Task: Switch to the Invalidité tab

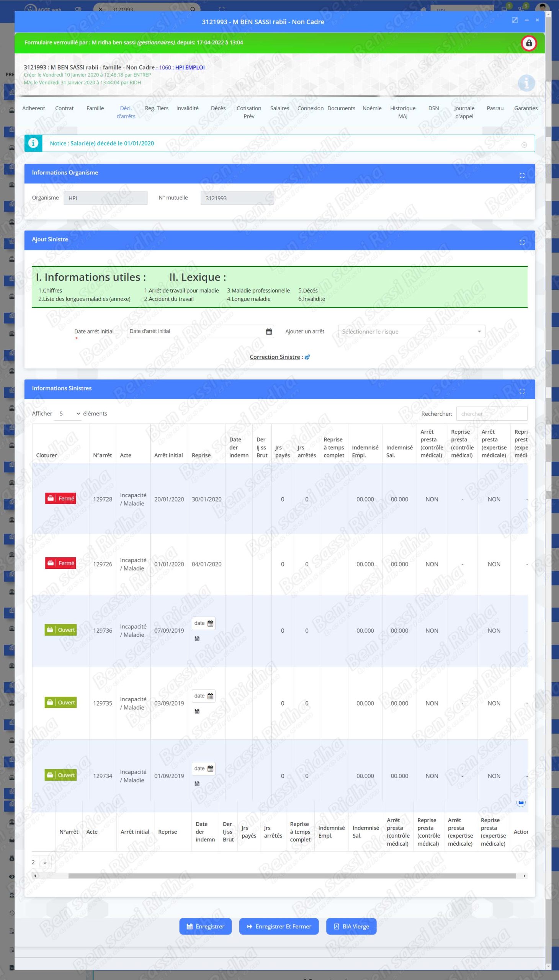Action: (x=187, y=108)
